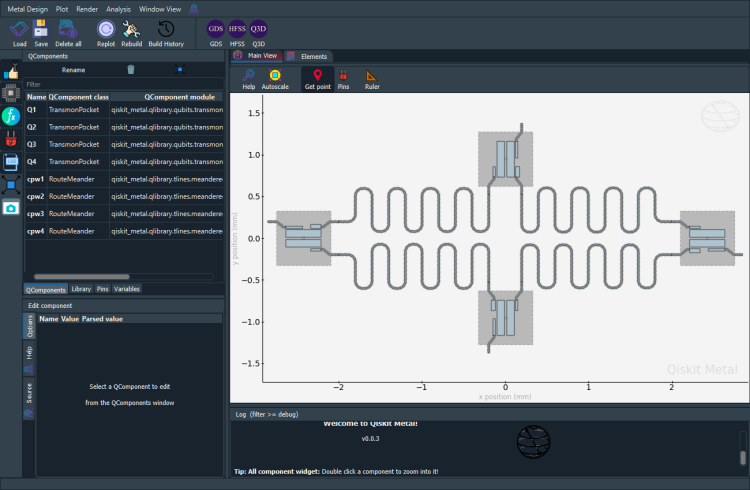Click the fx variables sidebar icon
750x490 pixels.
[11, 116]
